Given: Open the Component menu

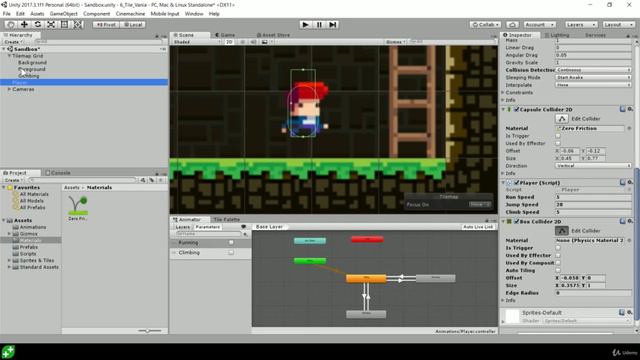Looking at the screenshot, I should pyautogui.click(x=97, y=13).
